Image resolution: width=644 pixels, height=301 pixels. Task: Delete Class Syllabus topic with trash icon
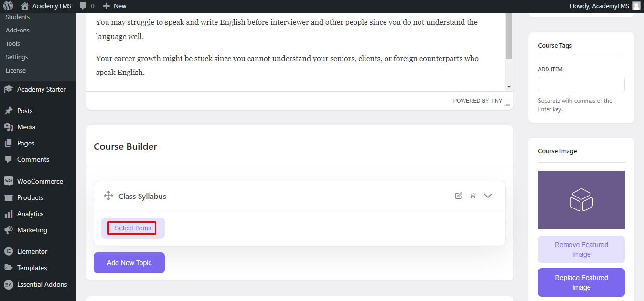tap(473, 196)
